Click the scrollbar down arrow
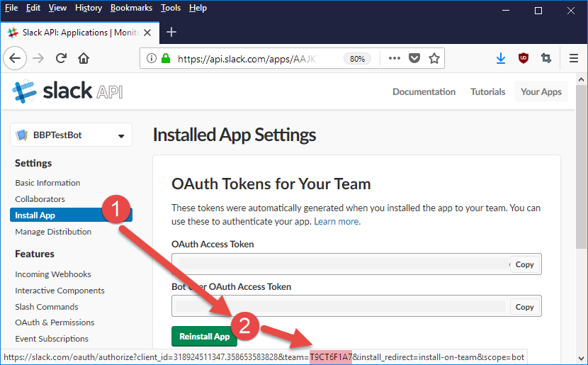588x365 pixels. 581,358
